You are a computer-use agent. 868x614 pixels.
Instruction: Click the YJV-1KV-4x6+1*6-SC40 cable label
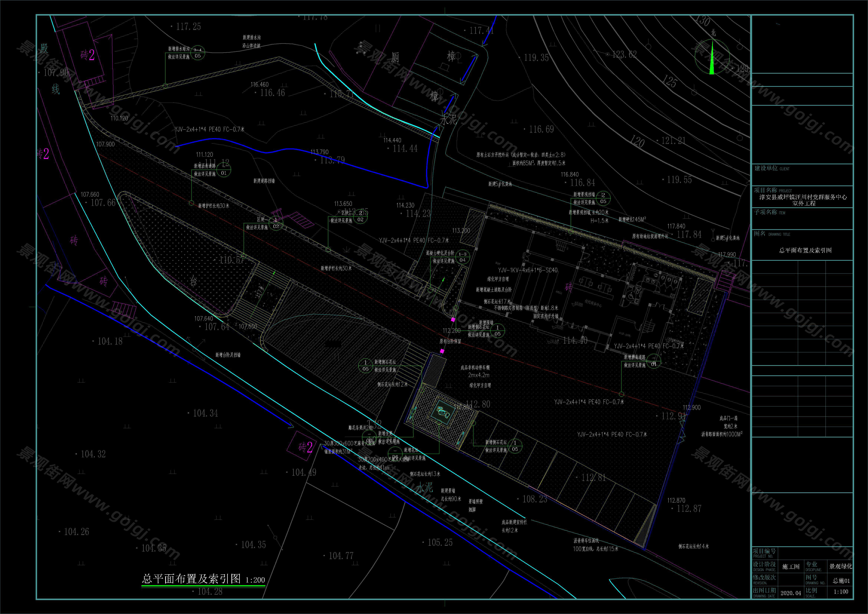click(527, 270)
